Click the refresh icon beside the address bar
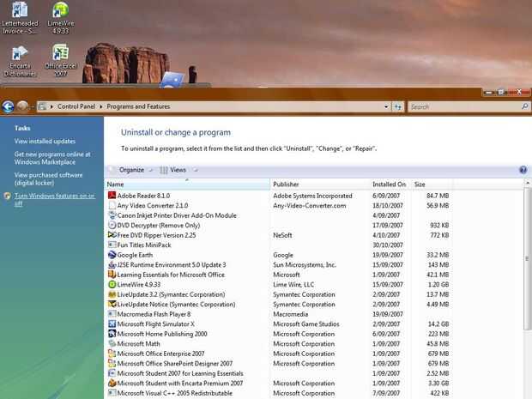Image resolution: width=532 pixels, height=399 pixels. (397, 107)
